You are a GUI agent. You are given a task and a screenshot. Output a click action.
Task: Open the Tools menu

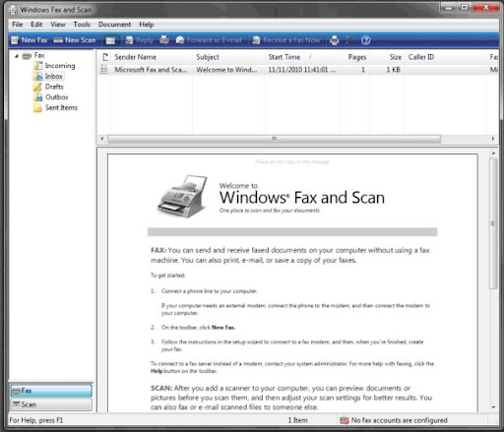coord(82,25)
